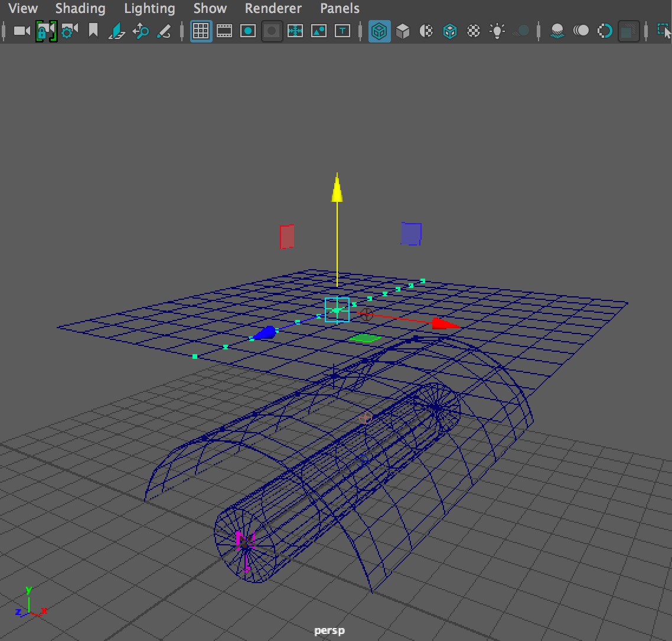The width and height of the screenshot is (672, 641).
Task: Toggle the 2D Pan/Zoom icon
Action: (141, 31)
